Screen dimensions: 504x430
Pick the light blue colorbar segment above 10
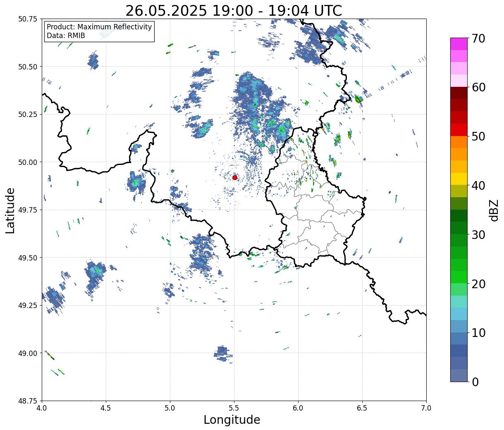click(x=459, y=326)
